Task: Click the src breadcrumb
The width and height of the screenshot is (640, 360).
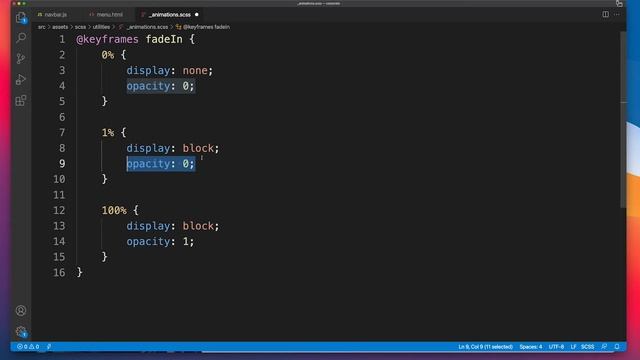Action: point(42,27)
